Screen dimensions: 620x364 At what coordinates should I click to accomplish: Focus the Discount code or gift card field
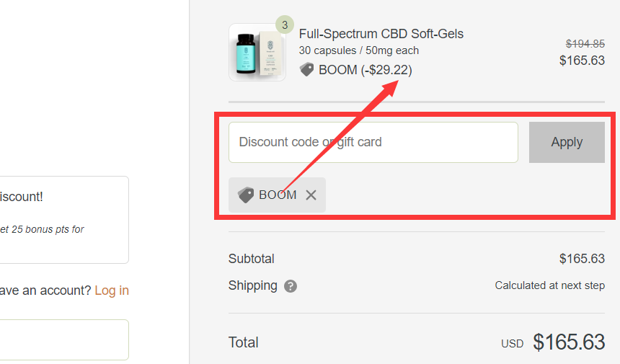(x=373, y=142)
